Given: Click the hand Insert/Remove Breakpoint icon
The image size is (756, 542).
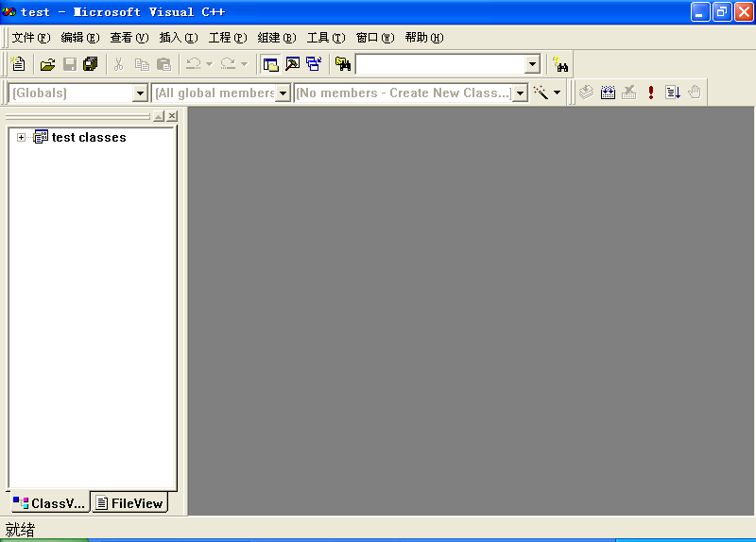Looking at the screenshot, I should 695,92.
